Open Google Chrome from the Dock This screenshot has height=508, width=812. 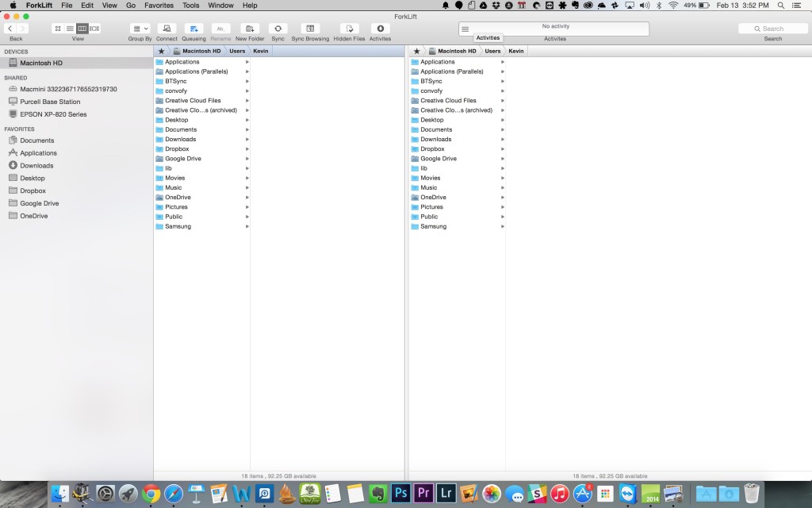point(151,493)
